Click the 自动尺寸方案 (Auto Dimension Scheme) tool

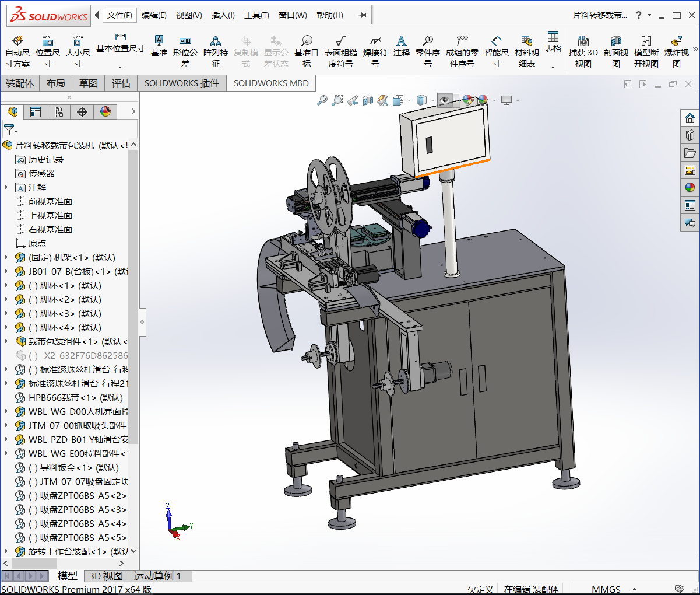pyautogui.click(x=17, y=51)
